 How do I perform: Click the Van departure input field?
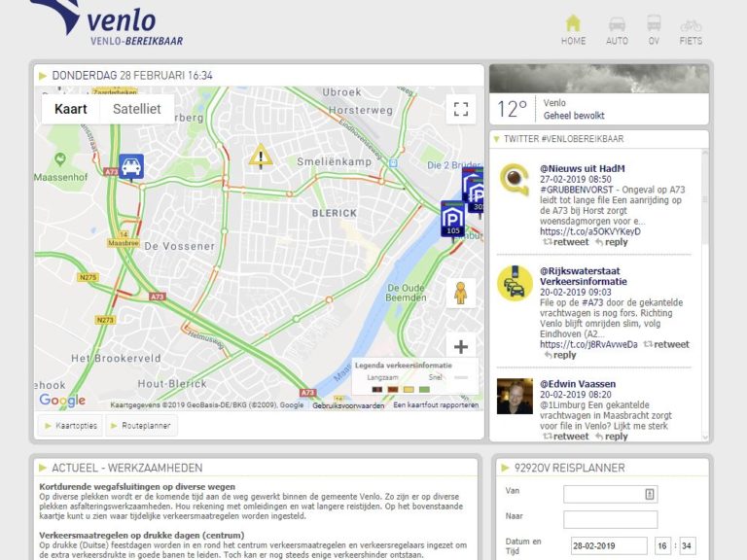610,494
